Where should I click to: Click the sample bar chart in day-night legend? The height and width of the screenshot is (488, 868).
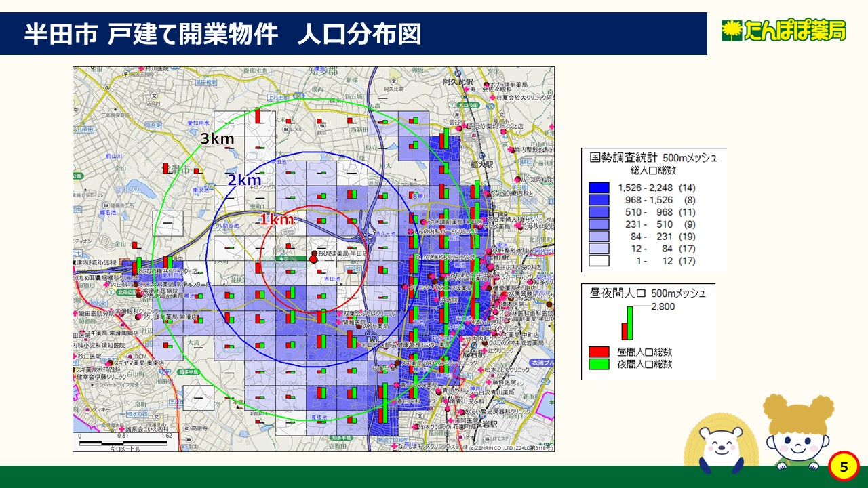tap(627, 324)
